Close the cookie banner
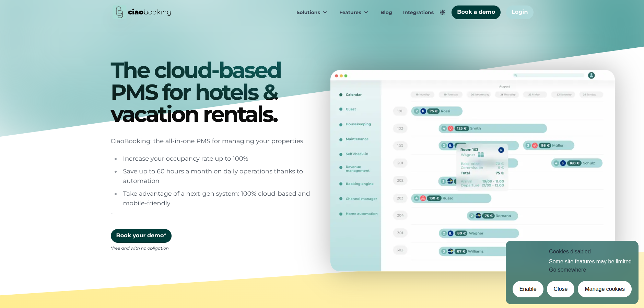The image size is (644, 308). click(x=560, y=289)
